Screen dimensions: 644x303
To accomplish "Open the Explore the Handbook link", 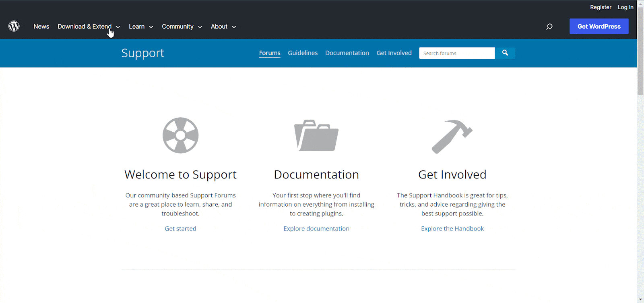I will [452, 228].
